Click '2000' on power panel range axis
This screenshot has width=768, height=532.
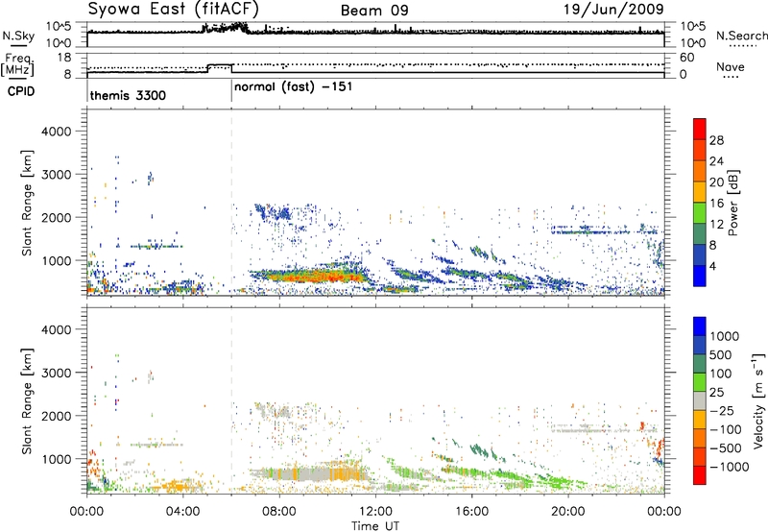pyautogui.click(x=56, y=217)
